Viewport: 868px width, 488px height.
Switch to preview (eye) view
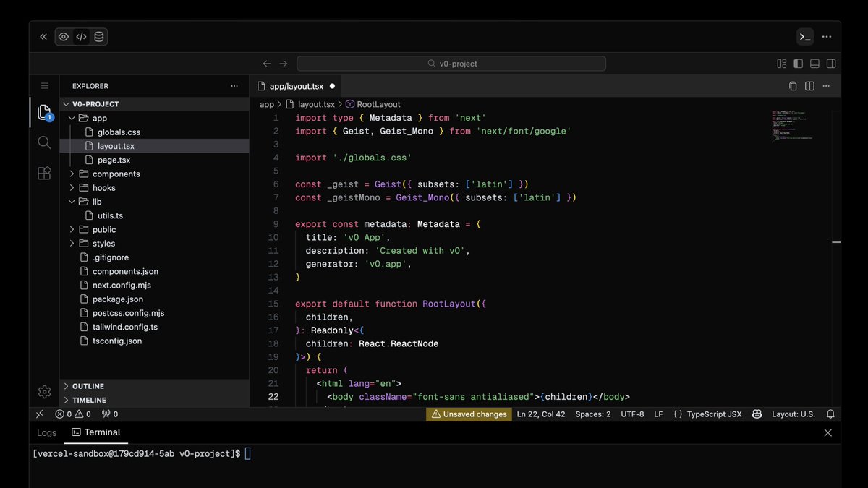click(x=64, y=37)
